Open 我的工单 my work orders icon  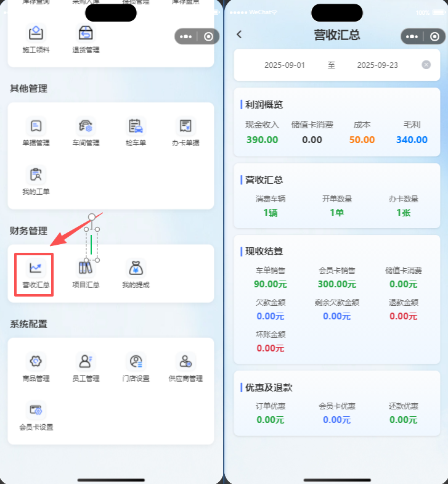point(36,174)
